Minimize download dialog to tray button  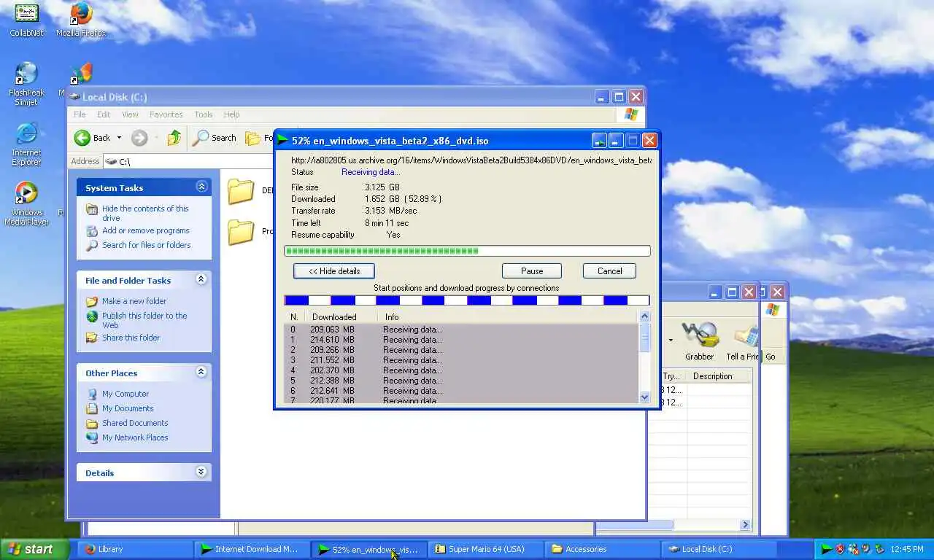[599, 140]
